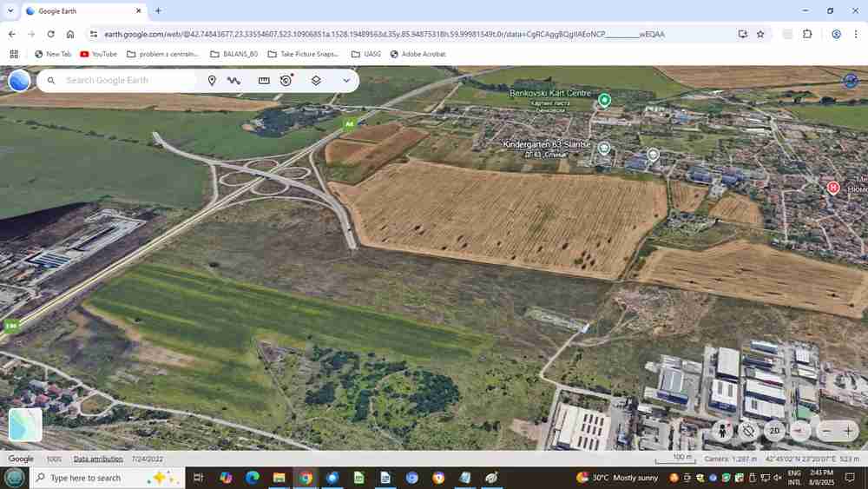Enter Street View with Pegman icon

coord(722,431)
